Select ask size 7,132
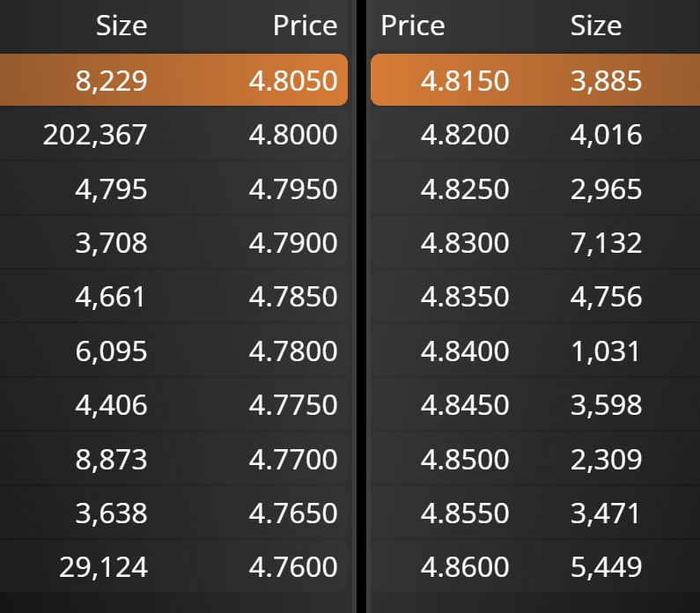This screenshot has height=613, width=700. pos(606,243)
